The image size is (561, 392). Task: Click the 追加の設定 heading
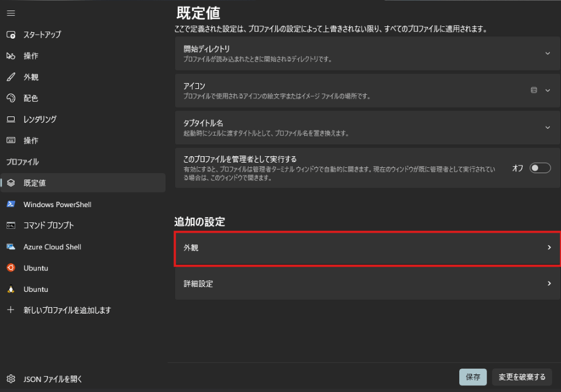coord(199,222)
